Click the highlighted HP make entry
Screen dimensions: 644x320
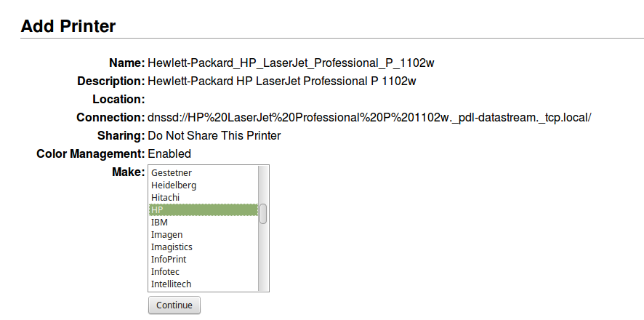pyautogui.click(x=204, y=209)
